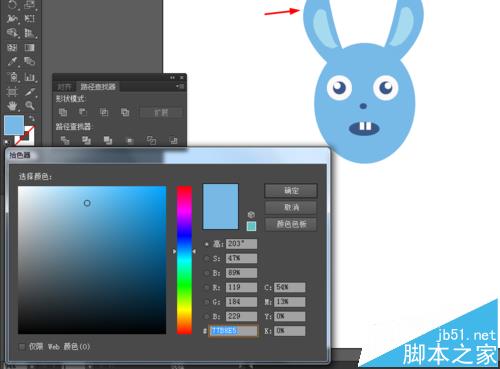Click the M magenta field showing 13%
The image size is (500, 369).
(289, 302)
